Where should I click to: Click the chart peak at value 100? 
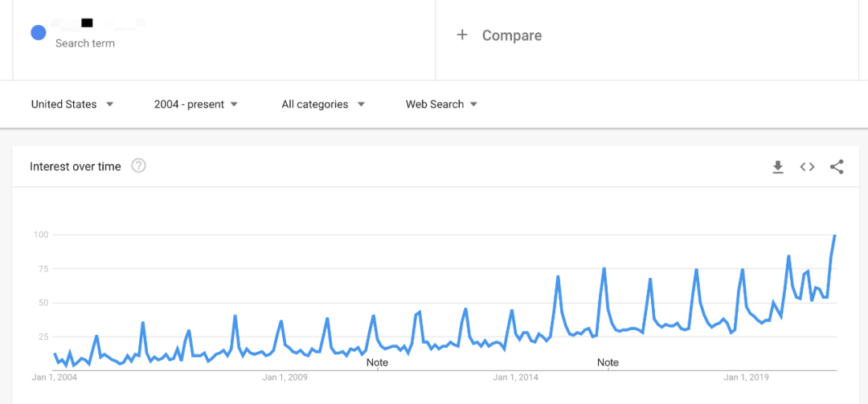pos(835,235)
